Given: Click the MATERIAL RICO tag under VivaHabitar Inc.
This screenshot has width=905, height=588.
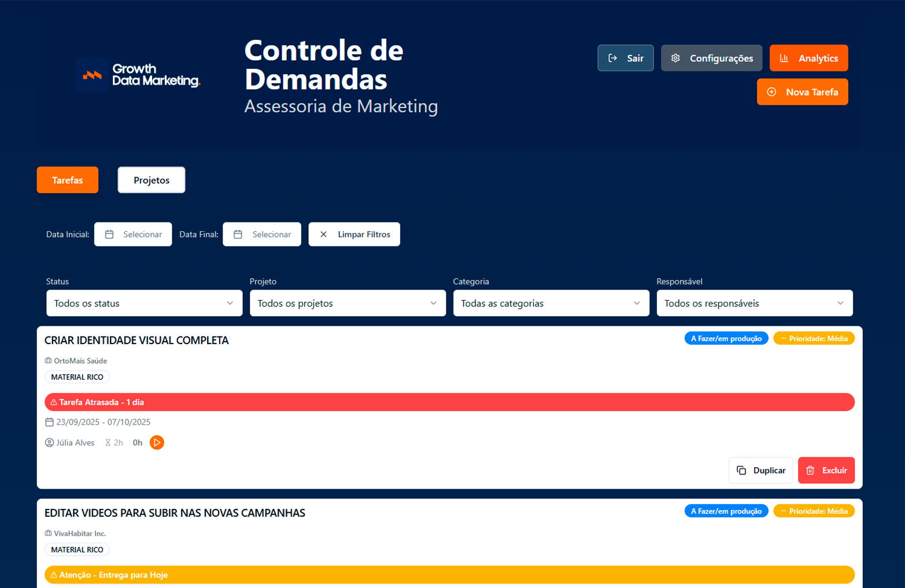Looking at the screenshot, I should 77,550.
